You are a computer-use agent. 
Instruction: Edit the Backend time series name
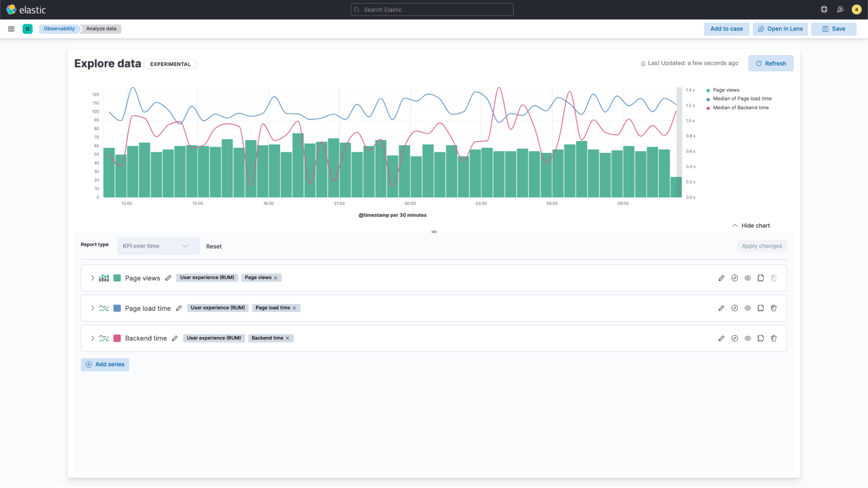click(x=175, y=338)
